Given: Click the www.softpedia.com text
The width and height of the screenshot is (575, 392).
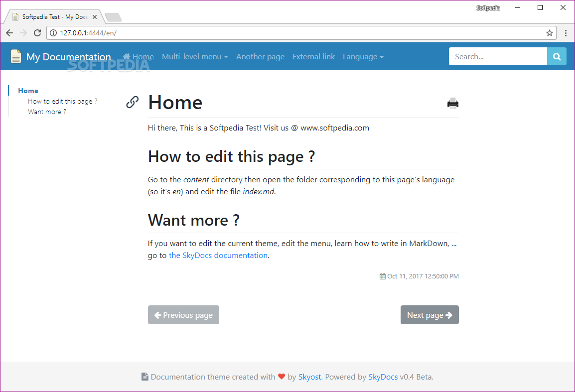Looking at the screenshot, I should click(x=335, y=128).
